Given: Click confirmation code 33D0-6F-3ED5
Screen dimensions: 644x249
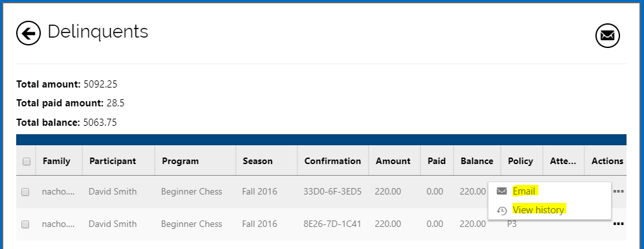Looking at the screenshot, I should point(332,191).
